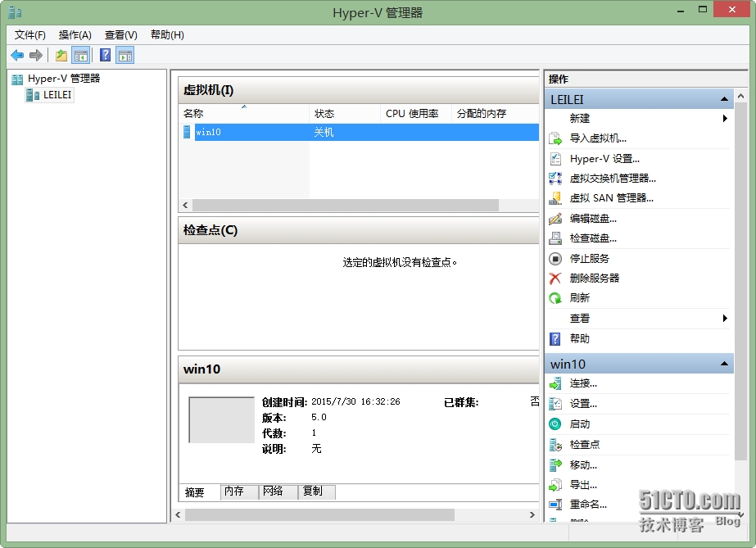756x548 pixels.
Task: Click the 虚拟交换机管理器 icon
Action: [555, 179]
